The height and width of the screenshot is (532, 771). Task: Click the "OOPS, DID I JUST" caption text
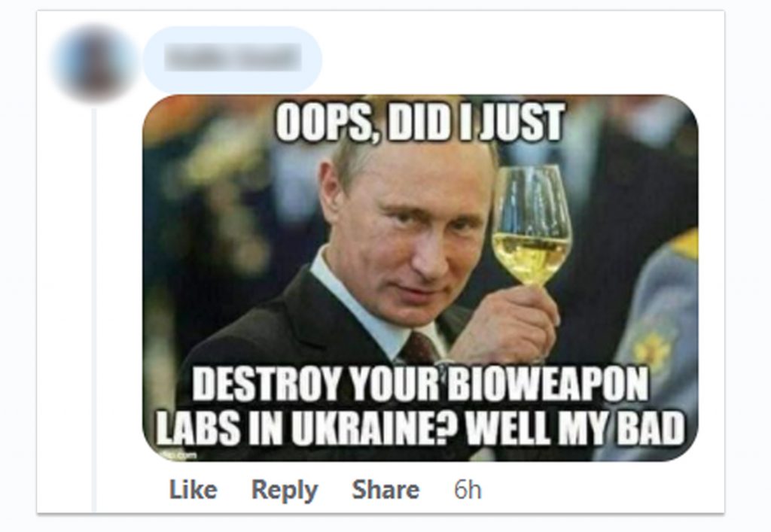click(419, 122)
